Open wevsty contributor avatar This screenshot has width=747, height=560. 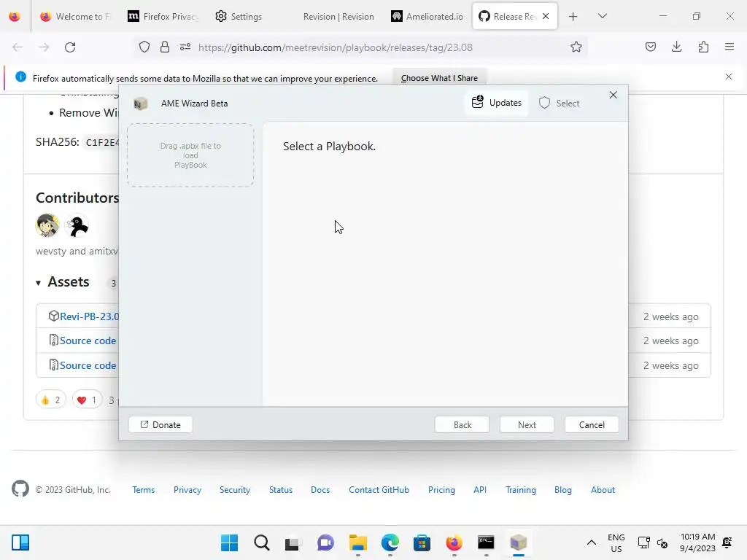(47, 225)
